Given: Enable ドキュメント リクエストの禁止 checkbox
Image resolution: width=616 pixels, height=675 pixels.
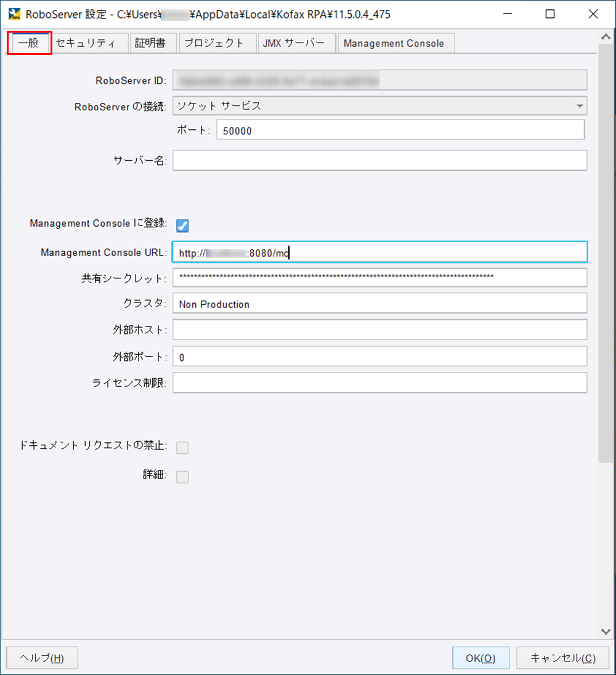Looking at the screenshot, I should [182, 448].
